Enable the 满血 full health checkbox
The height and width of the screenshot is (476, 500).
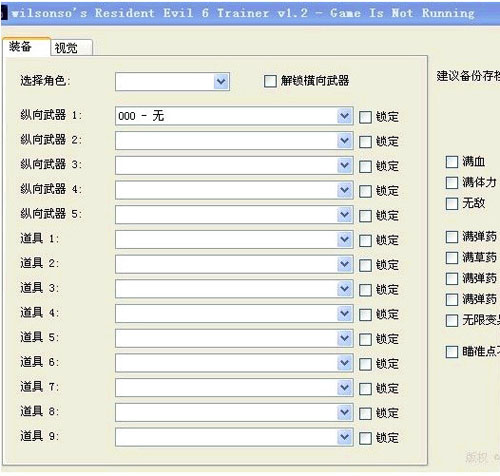point(452,162)
